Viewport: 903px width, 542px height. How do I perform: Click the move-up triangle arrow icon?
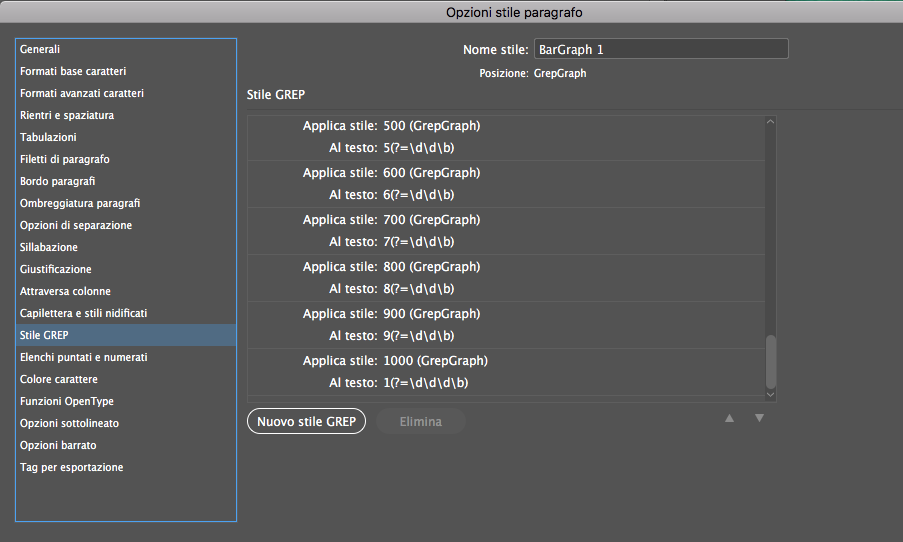coord(729,418)
